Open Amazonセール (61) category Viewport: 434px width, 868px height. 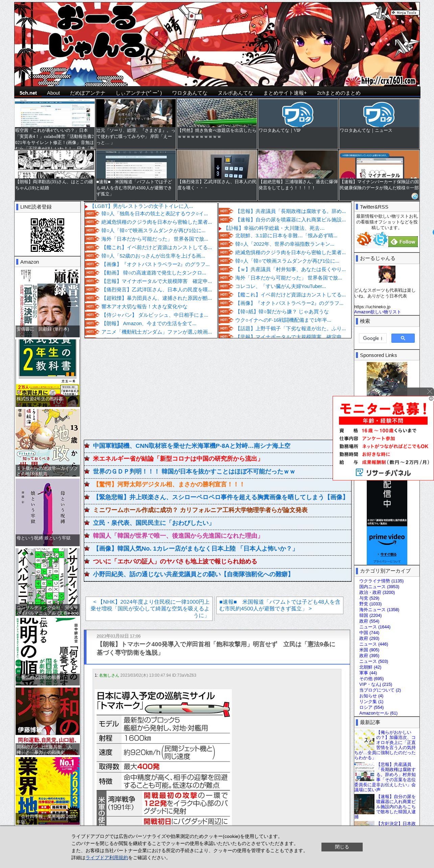(378, 713)
